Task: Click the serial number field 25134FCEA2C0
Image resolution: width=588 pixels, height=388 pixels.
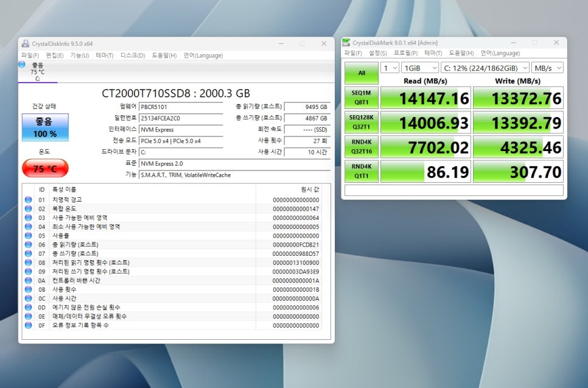Action: [181, 118]
